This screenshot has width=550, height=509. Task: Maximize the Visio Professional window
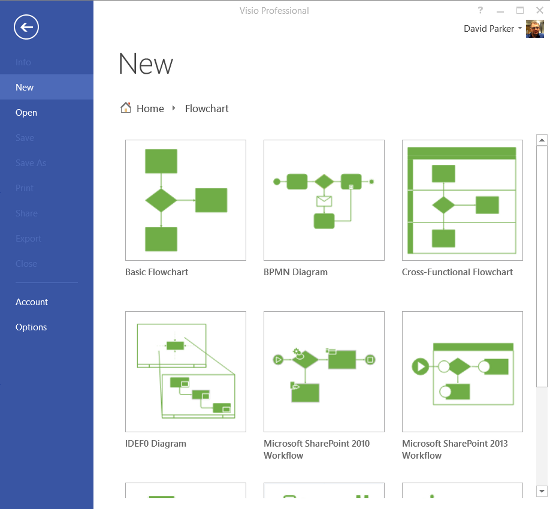(520, 11)
